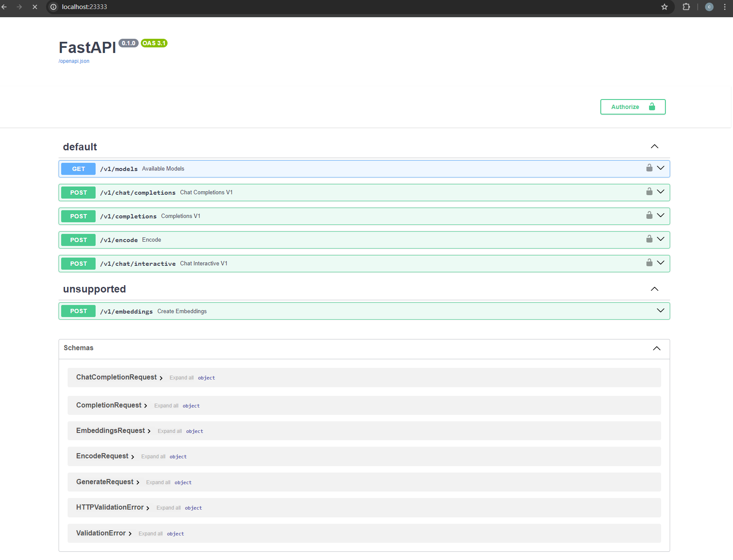
Task: Click the lock icon on /v1/completions row
Action: pyautogui.click(x=649, y=215)
